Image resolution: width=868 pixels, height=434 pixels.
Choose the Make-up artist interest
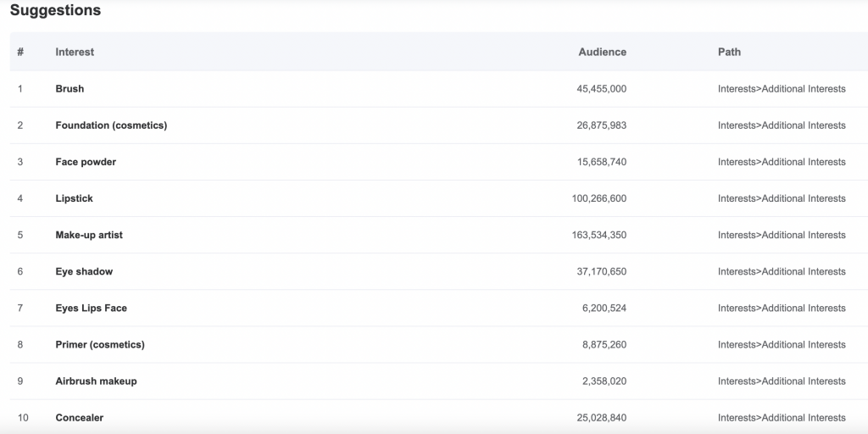89,235
